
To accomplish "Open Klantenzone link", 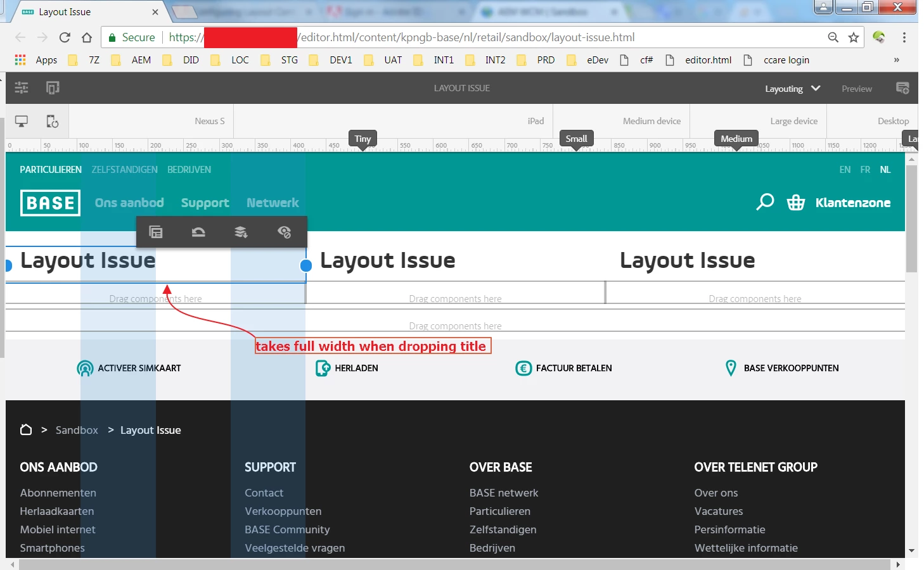I will (853, 203).
